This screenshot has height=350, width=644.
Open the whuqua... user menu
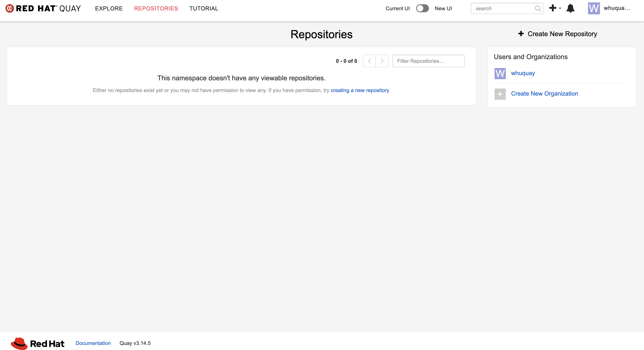[617, 8]
